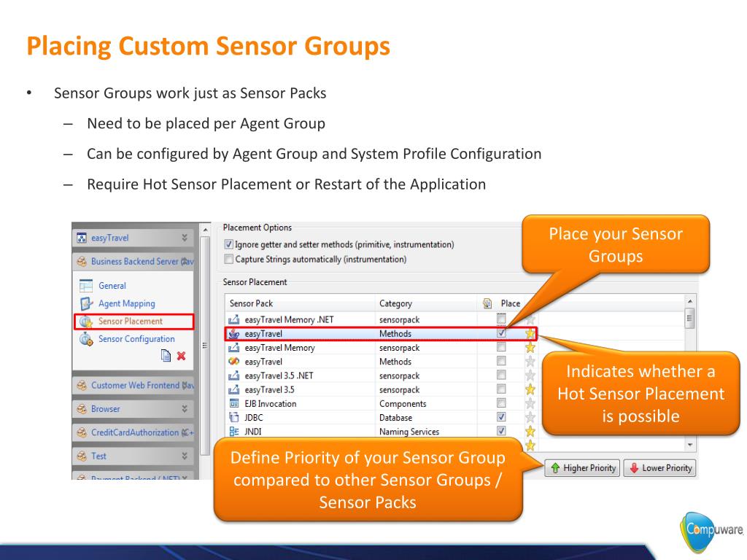Click the Place column header
Image resolution: width=747 pixels, height=560 pixels.
[x=510, y=303]
